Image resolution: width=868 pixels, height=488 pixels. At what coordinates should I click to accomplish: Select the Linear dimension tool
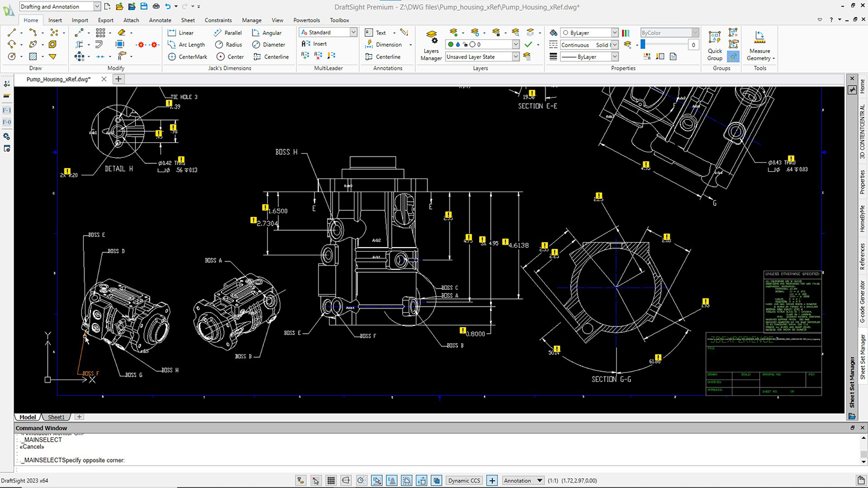click(x=181, y=33)
